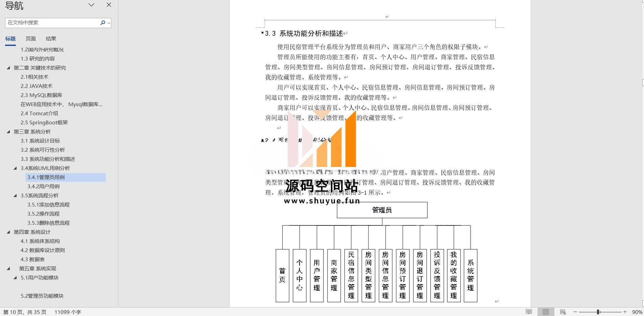644x316 pixels.
Task: Click the 商家管理 box in the diagram
Action: [334, 275]
